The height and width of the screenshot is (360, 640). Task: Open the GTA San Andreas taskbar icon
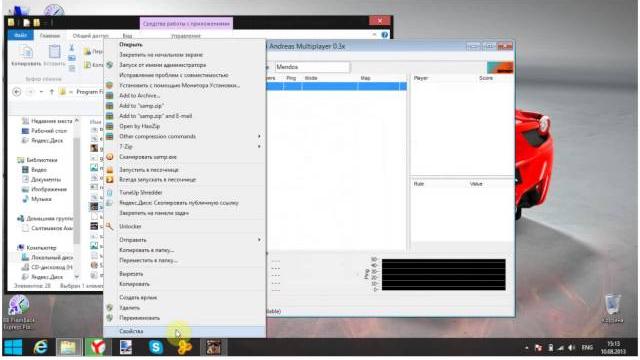(x=213, y=347)
